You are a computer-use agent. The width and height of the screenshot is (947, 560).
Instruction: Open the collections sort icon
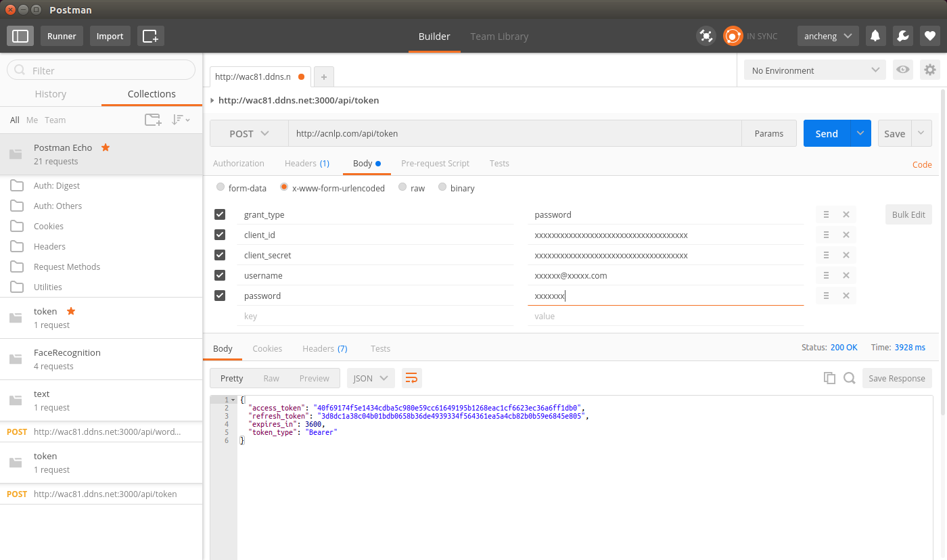click(180, 120)
